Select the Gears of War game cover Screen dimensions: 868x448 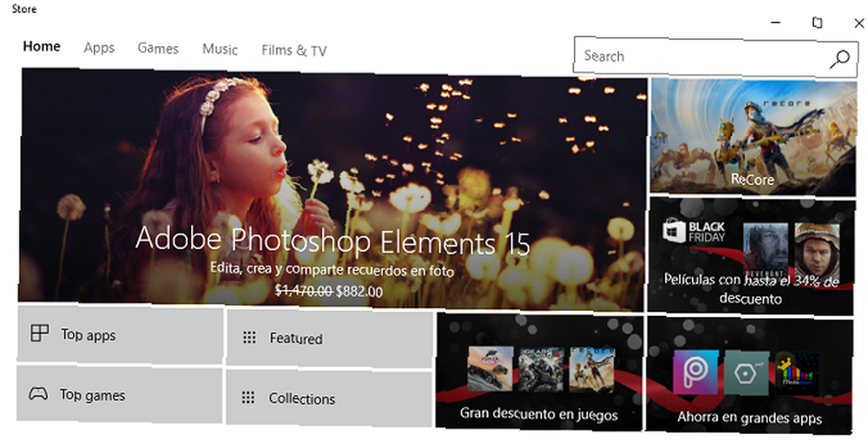point(542,370)
